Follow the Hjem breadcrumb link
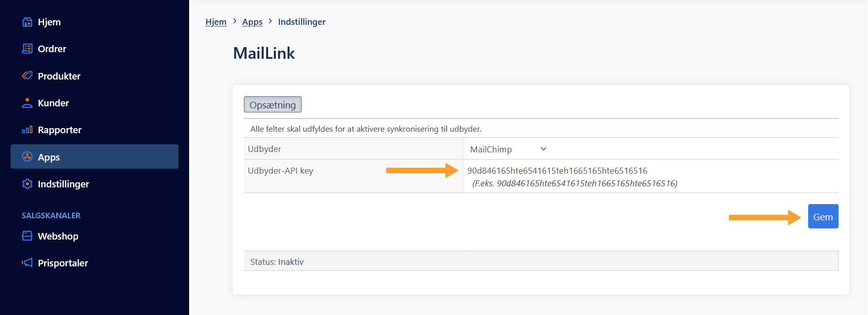868x315 pixels. (x=216, y=22)
